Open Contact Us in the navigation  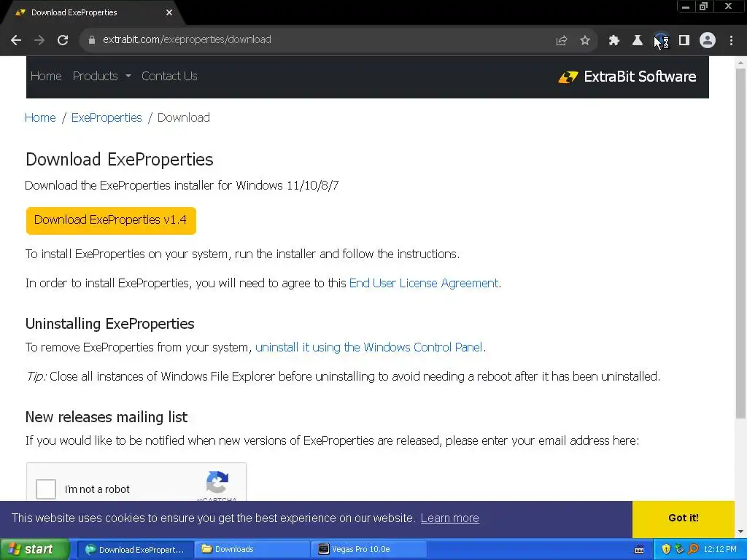[169, 76]
